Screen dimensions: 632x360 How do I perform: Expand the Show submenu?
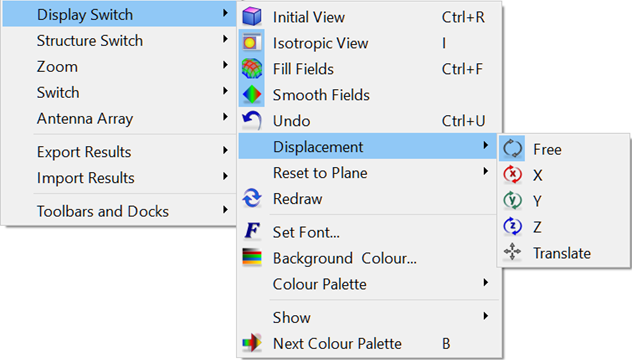tap(370, 317)
